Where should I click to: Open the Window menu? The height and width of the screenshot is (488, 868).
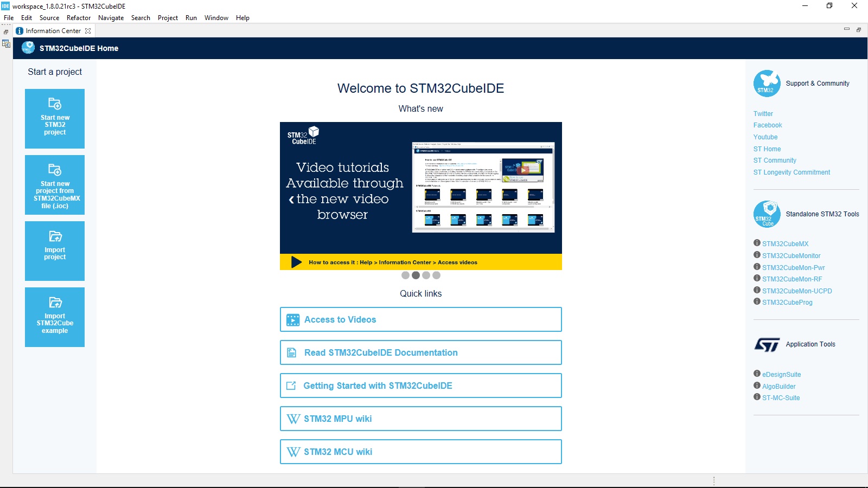pyautogui.click(x=216, y=18)
